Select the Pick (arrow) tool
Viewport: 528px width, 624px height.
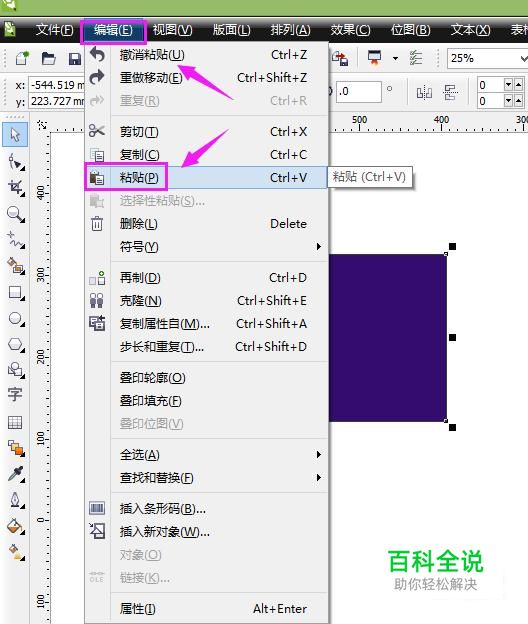click(15, 135)
